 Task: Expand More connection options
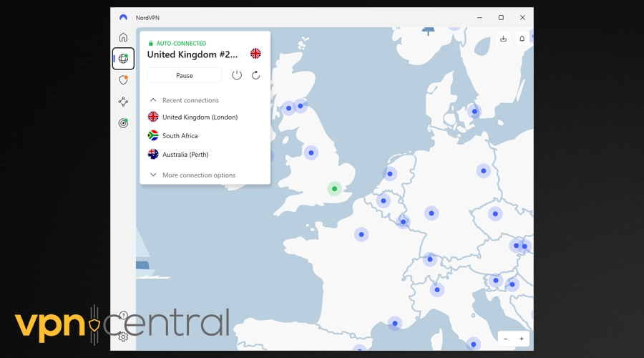point(192,175)
